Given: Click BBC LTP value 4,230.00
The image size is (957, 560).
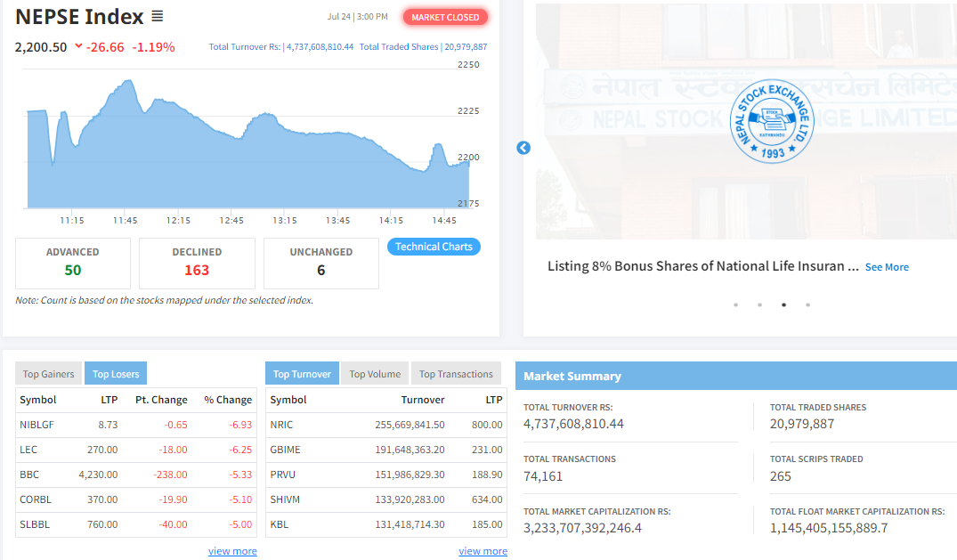Looking at the screenshot, I should [98, 475].
